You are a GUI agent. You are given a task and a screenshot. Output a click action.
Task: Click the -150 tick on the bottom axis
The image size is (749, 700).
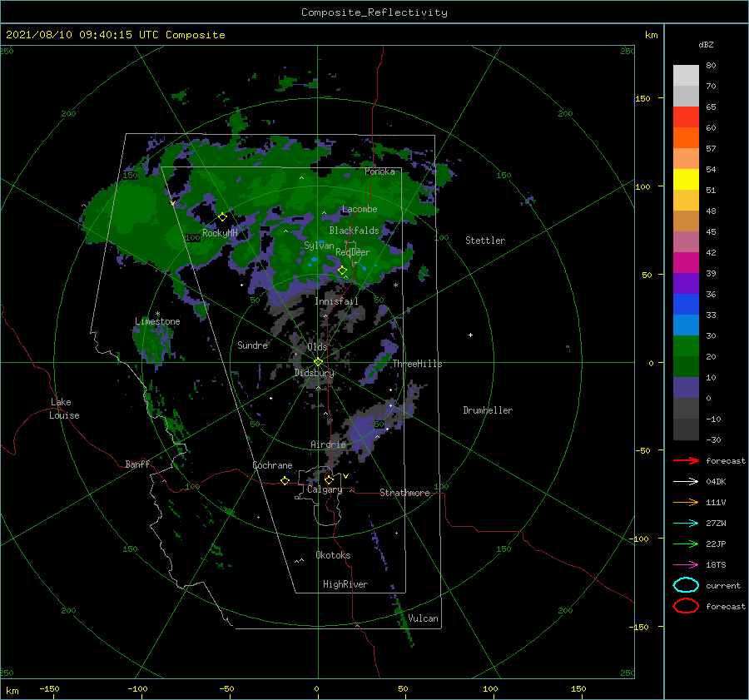click(x=49, y=688)
